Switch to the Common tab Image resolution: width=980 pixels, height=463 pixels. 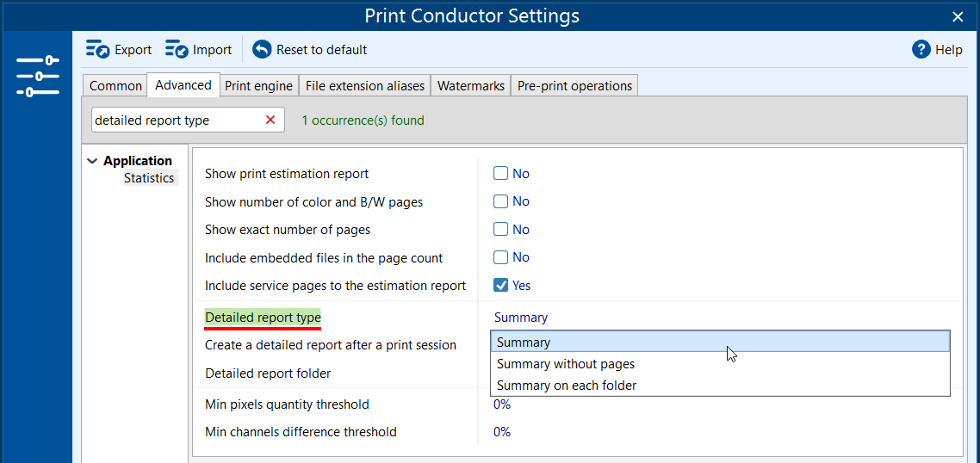click(115, 86)
